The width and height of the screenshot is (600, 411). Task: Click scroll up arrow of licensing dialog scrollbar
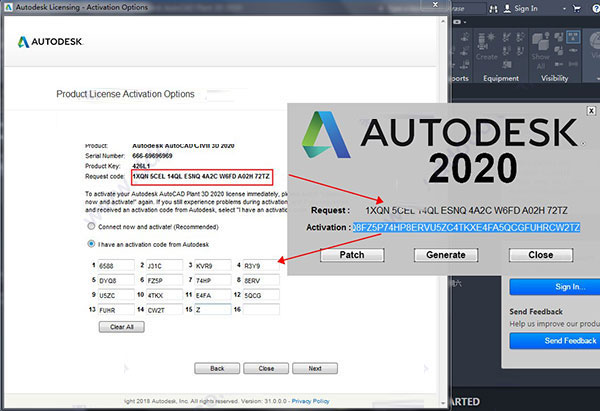(443, 22)
